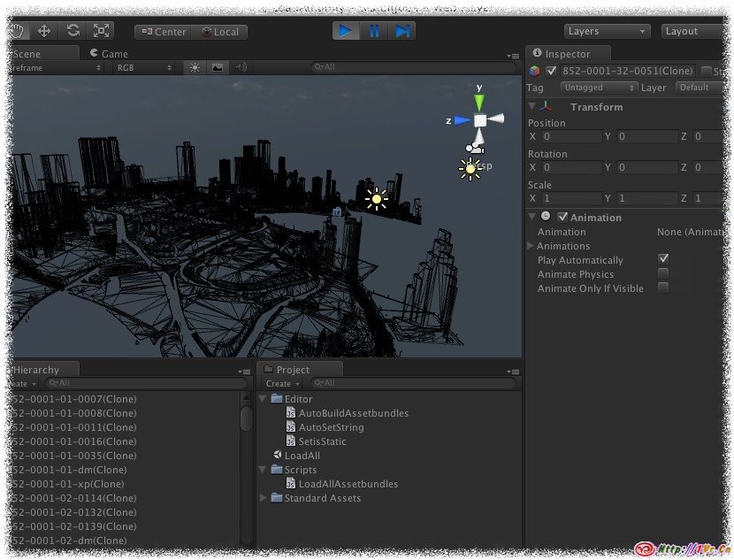Enable Animate Physics checkbox
Image resolution: width=734 pixels, height=560 pixels.
tap(663, 274)
